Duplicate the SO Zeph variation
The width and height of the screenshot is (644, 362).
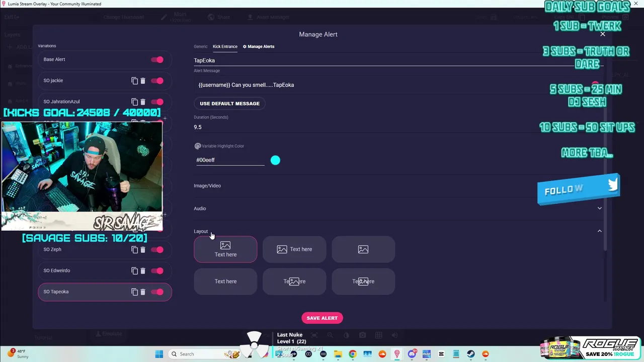134,249
